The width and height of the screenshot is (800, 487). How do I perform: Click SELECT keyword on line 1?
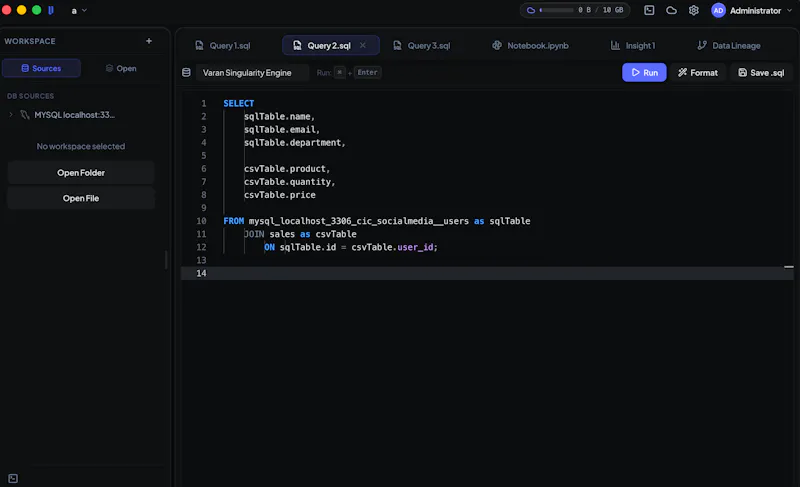pyautogui.click(x=238, y=103)
